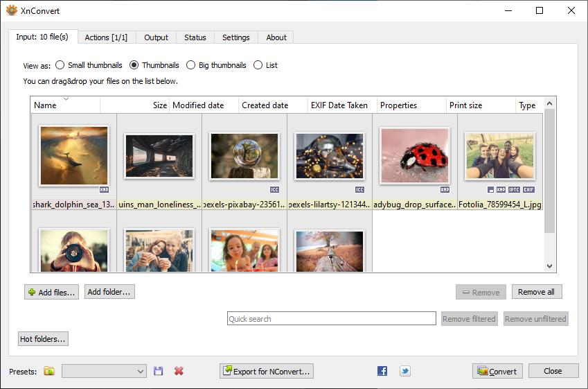The width and height of the screenshot is (588, 389).
Task: Click the Convert button
Action: point(497,372)
